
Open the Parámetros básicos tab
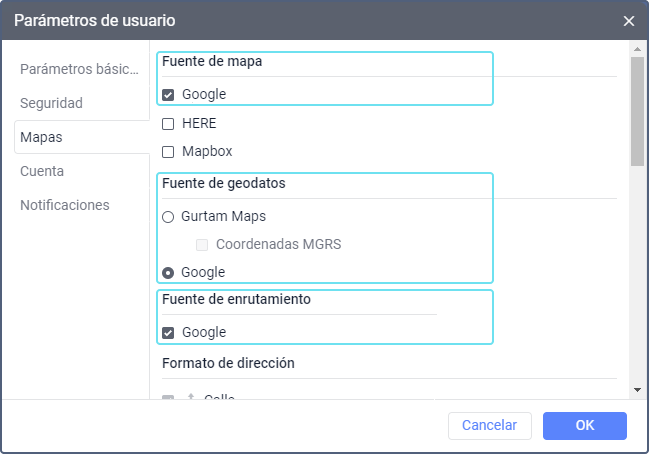79,69
